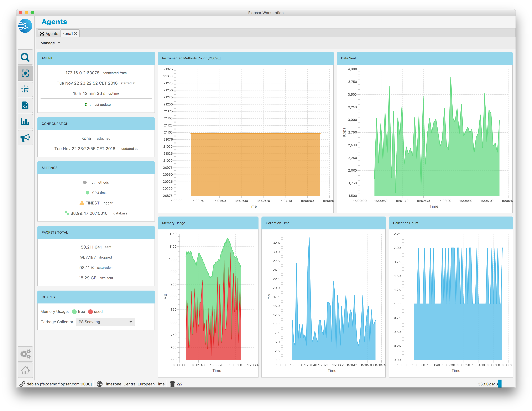532x411 pixels.
Task: Click the 98.11 % saturation value
Action: point(87,267)
